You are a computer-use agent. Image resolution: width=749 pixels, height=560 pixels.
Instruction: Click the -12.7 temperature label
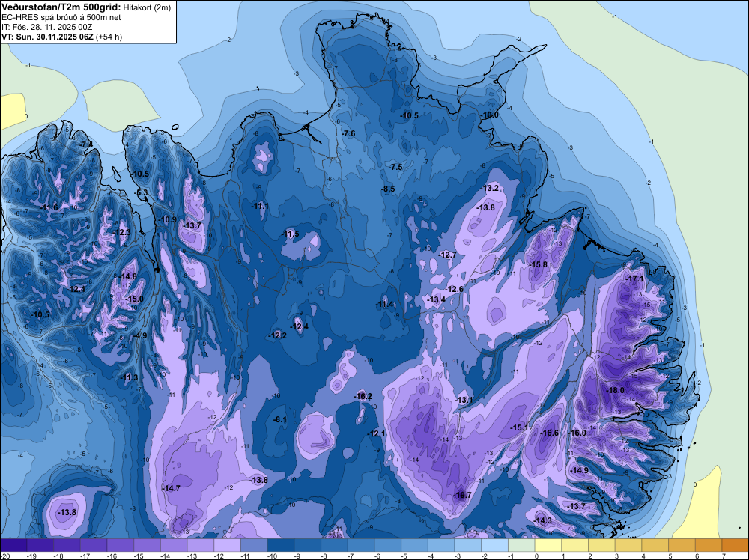(x=448, y=255)
